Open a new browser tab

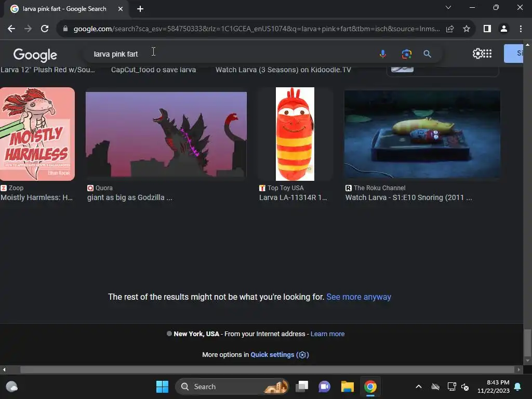(x=140, y=9)
